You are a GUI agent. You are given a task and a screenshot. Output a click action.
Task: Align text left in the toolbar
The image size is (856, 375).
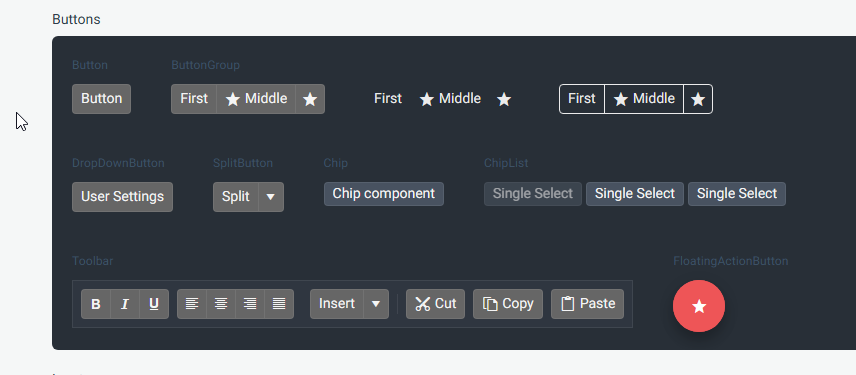(192, 304)
